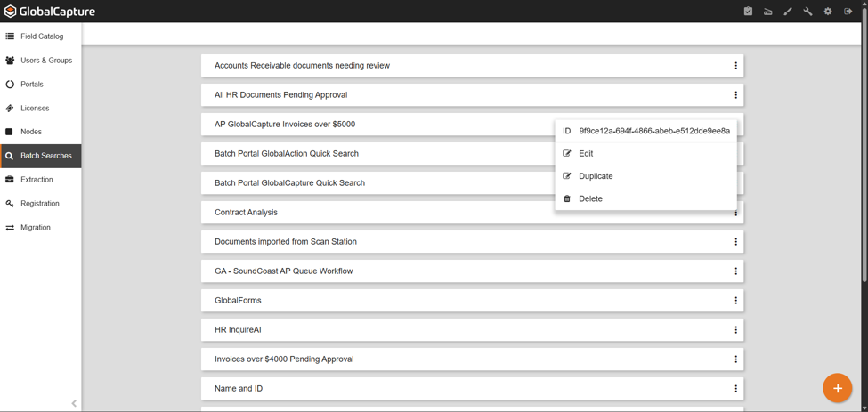This screenshot has height=412, width=868.
Task: Open the Extraction section
Action: 40,180
